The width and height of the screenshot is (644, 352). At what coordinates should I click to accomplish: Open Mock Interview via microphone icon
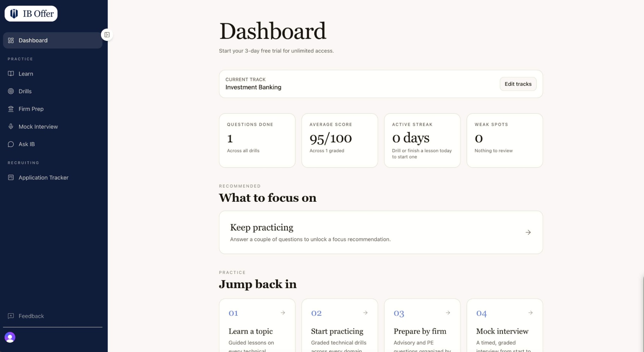(x=11, y=127)
